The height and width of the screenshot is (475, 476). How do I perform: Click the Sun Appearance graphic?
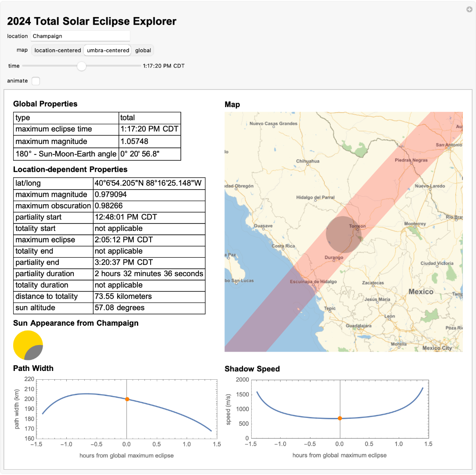pyautogui.click(x=28, y=345)
